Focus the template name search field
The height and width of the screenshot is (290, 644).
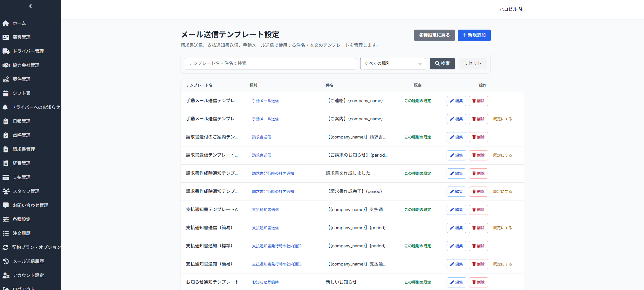pos(270,64)
